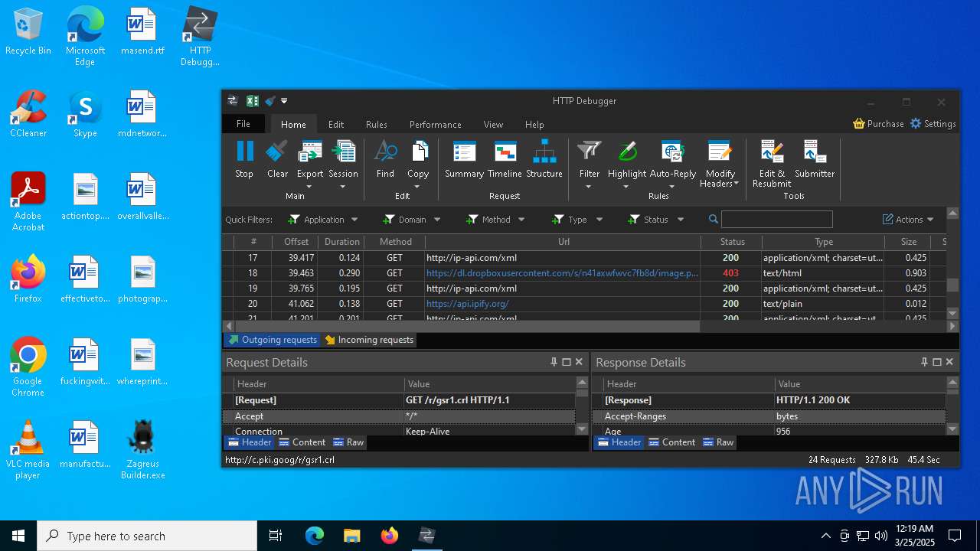Image resolution: width=980 pixels, height=551 pixels.
Task: Click the Excel export quick-access icon
Action: click(x=252, y=101)
